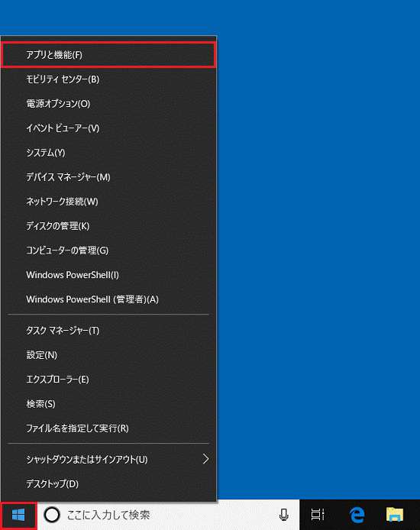Open File Explorer folder icon on taskbar
The image size is (420, 530).
pos(395,515)
